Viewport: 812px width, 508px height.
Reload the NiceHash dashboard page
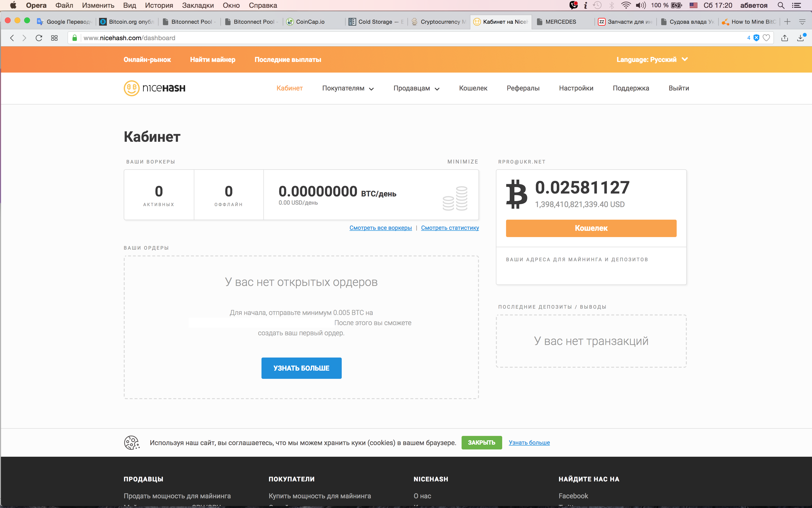coord(39,38)
